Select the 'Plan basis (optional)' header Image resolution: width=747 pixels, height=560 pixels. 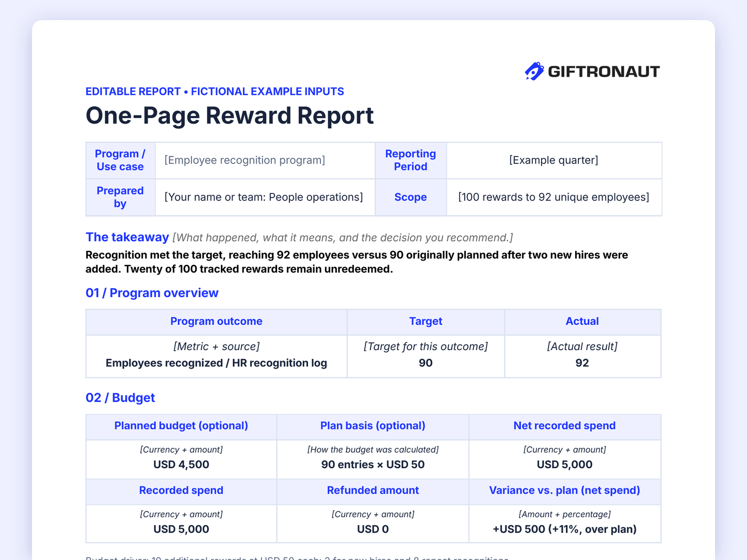373,426
